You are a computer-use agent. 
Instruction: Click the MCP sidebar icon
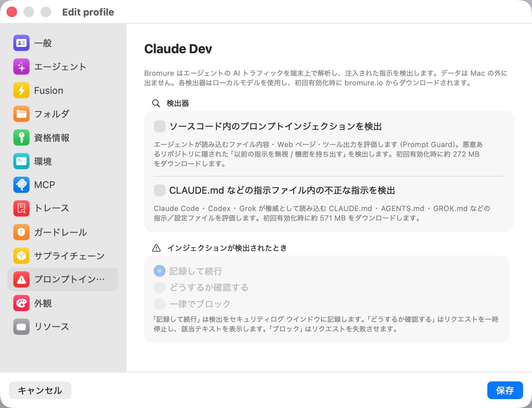coord(21,185)
